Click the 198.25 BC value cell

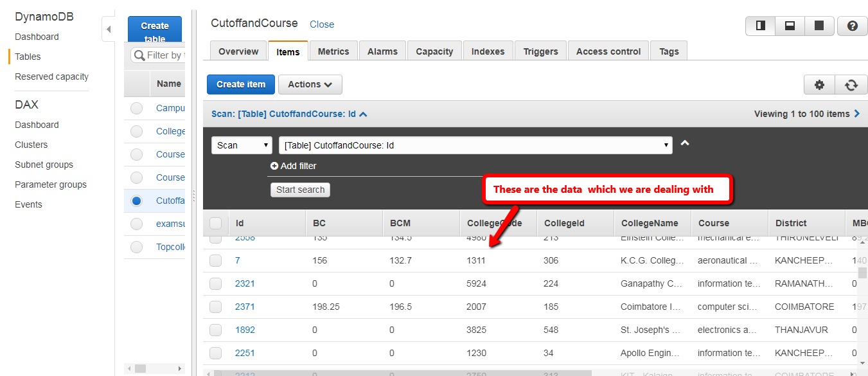[326, 307]
